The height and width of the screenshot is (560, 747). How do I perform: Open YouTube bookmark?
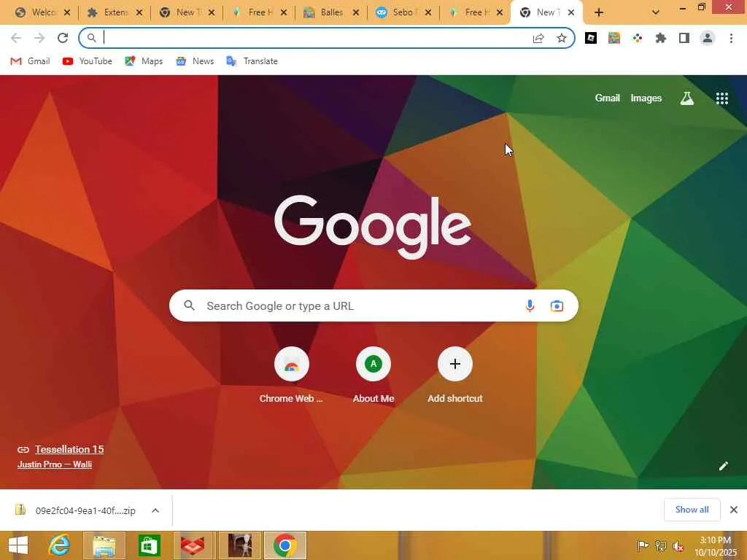point(88,61)
